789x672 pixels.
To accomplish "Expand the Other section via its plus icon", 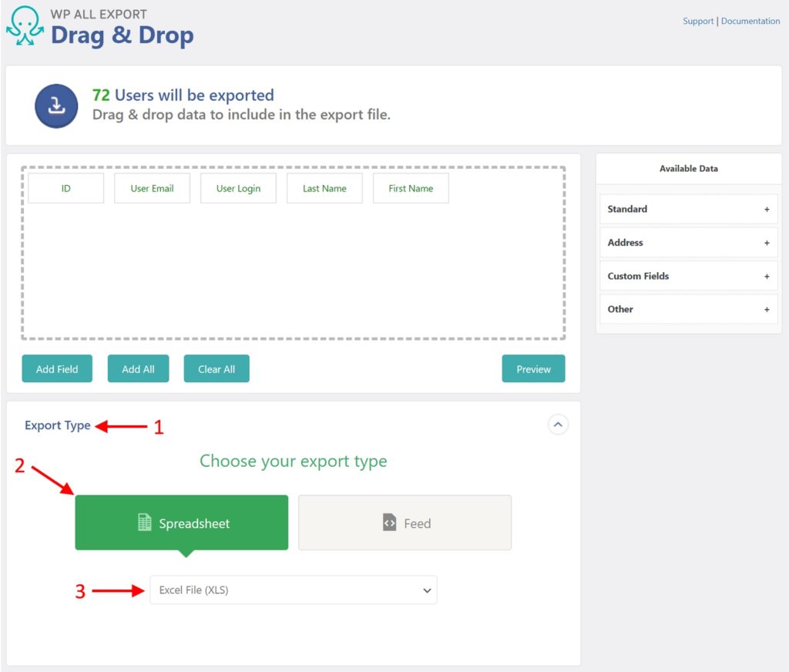I will coord(767,309).
